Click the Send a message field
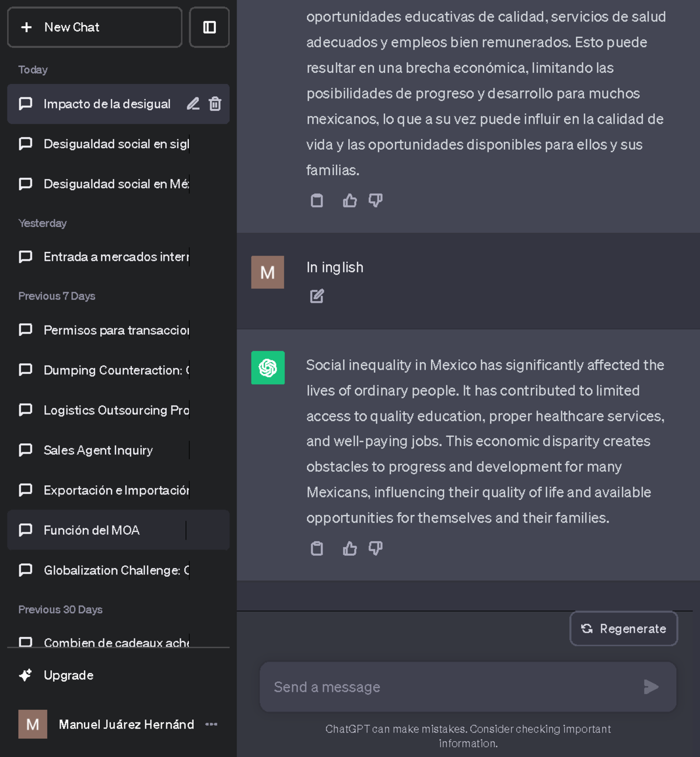The image size is (700, 757). tap(408, 687)
